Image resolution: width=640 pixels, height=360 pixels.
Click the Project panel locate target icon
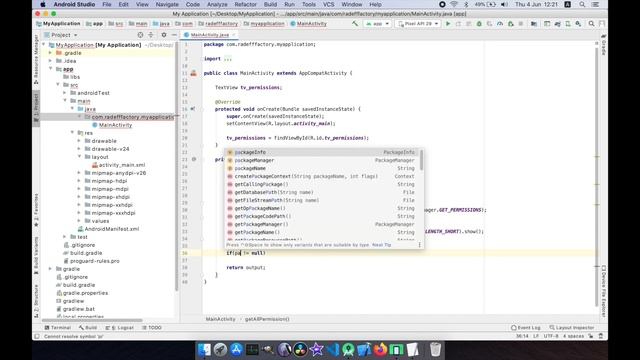pos(140,35)
